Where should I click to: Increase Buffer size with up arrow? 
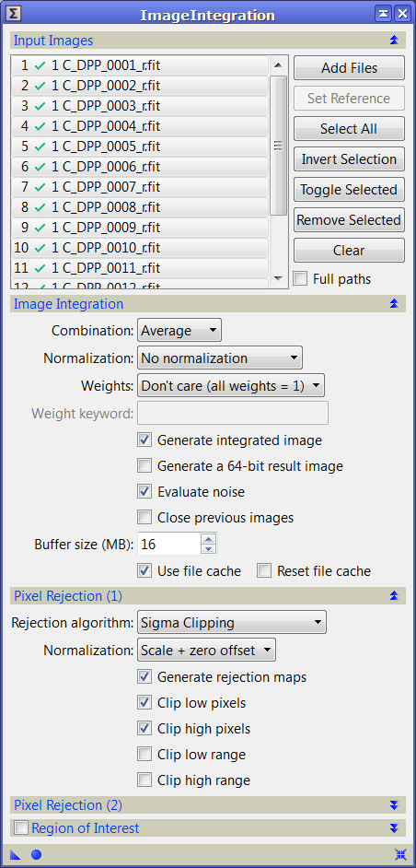click(209, 539)
